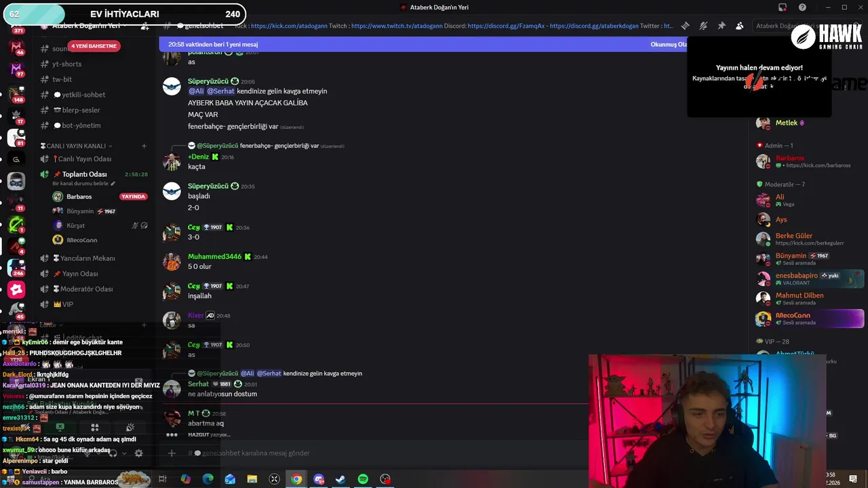This screenshot has height=488, width=868.
Task: Open Steam from the taskbar
Action: 340,479
